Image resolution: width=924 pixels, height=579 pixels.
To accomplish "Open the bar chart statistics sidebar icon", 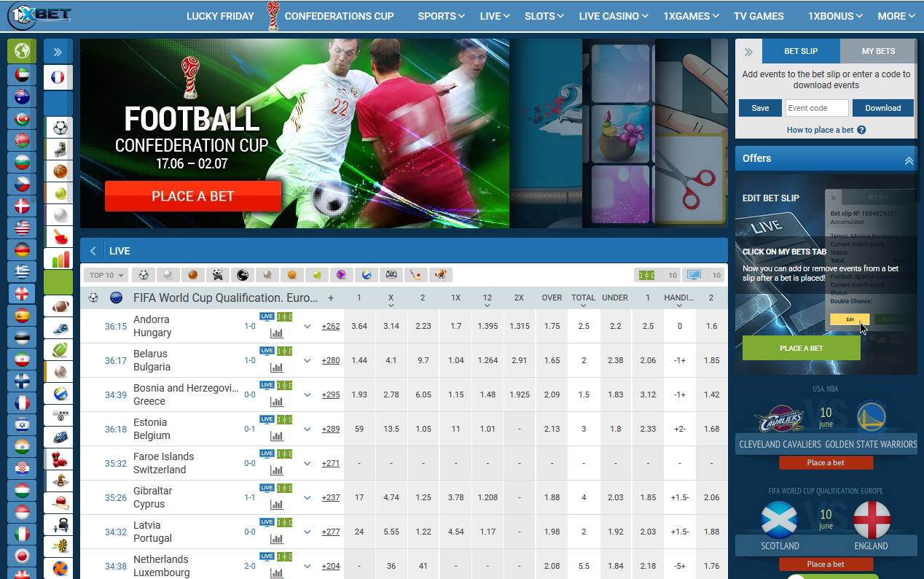I will tap(60, 259).
